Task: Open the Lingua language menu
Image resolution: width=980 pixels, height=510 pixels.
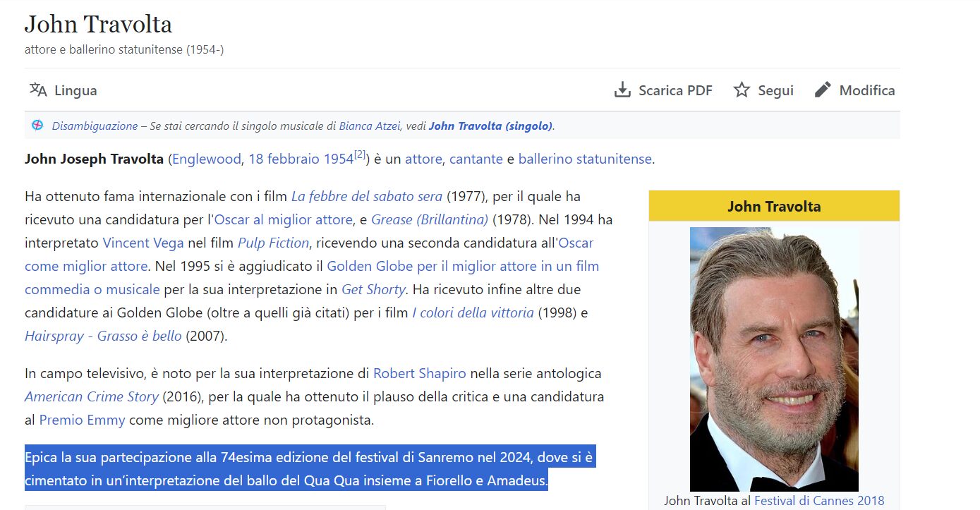Action: point(75,90)
